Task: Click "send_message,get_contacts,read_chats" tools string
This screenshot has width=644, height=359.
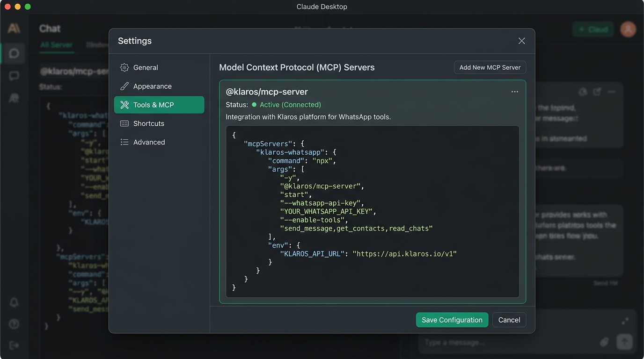Action: tap(356, 228)
